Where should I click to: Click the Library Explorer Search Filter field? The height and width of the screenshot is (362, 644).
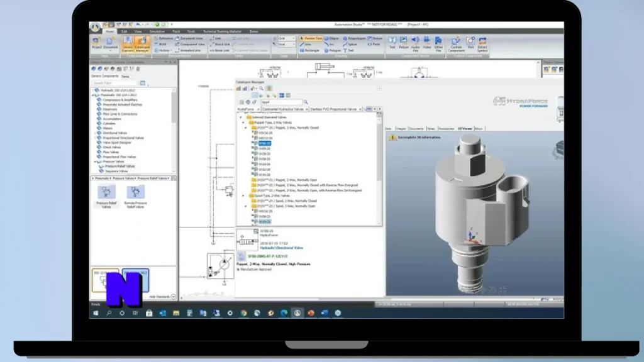tap(115, 84)
